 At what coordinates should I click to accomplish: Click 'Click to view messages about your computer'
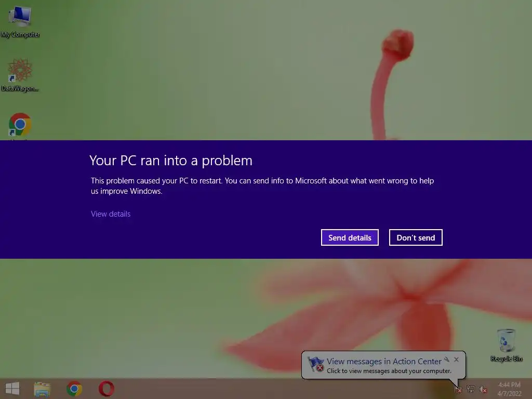tap(389, 371)
